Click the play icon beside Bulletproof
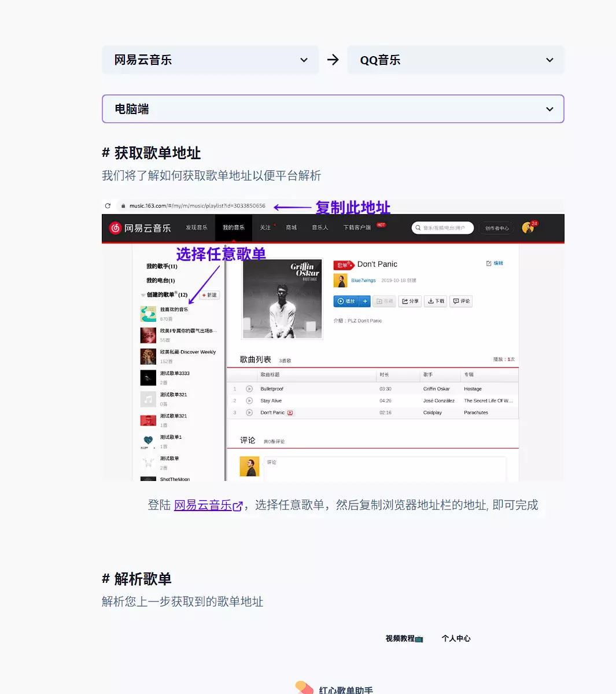 tap(249, 389)
